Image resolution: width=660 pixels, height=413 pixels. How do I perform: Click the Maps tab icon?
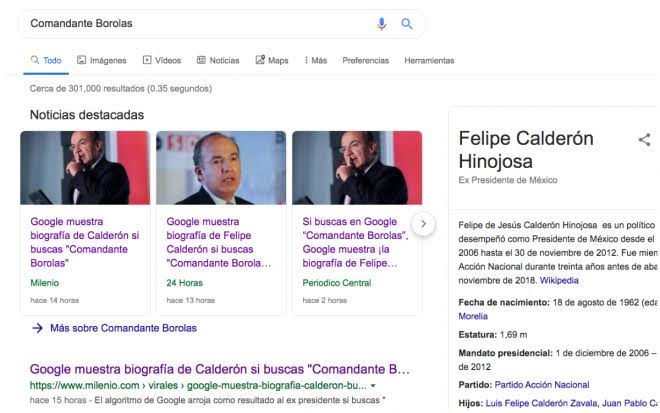pos(260,61)
